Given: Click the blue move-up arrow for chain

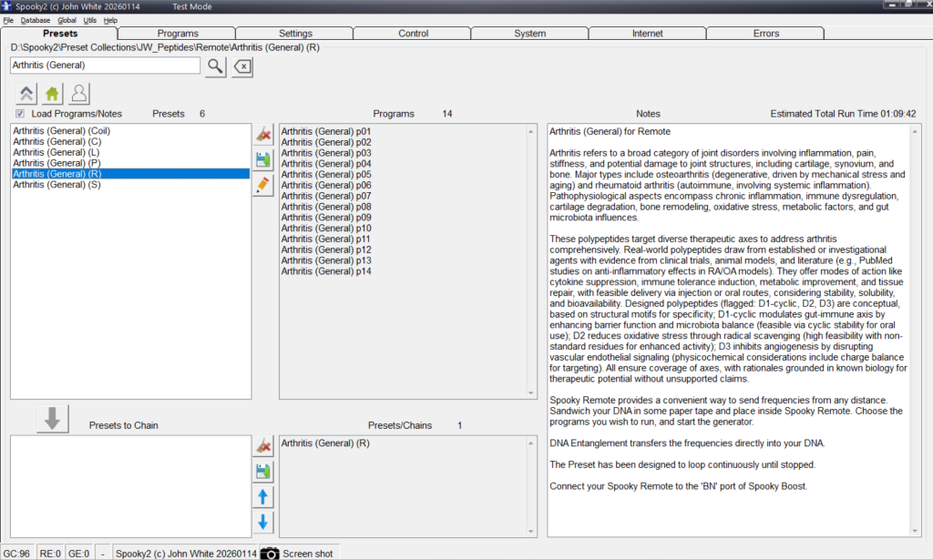Looking at the screenshot, I should (263, 496).
